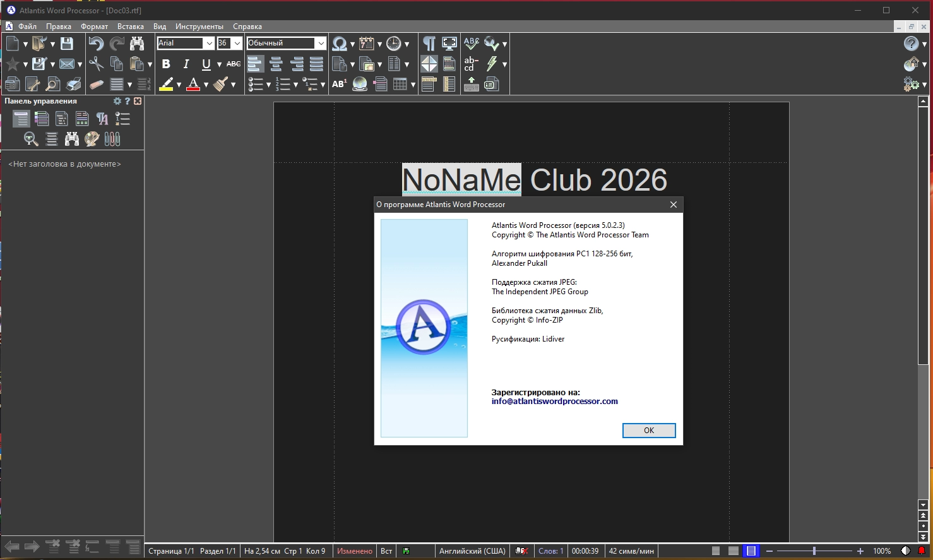Click the palette icon in the control panel
Viewport: 933px width, 560px height.
[x=92, y=139]
